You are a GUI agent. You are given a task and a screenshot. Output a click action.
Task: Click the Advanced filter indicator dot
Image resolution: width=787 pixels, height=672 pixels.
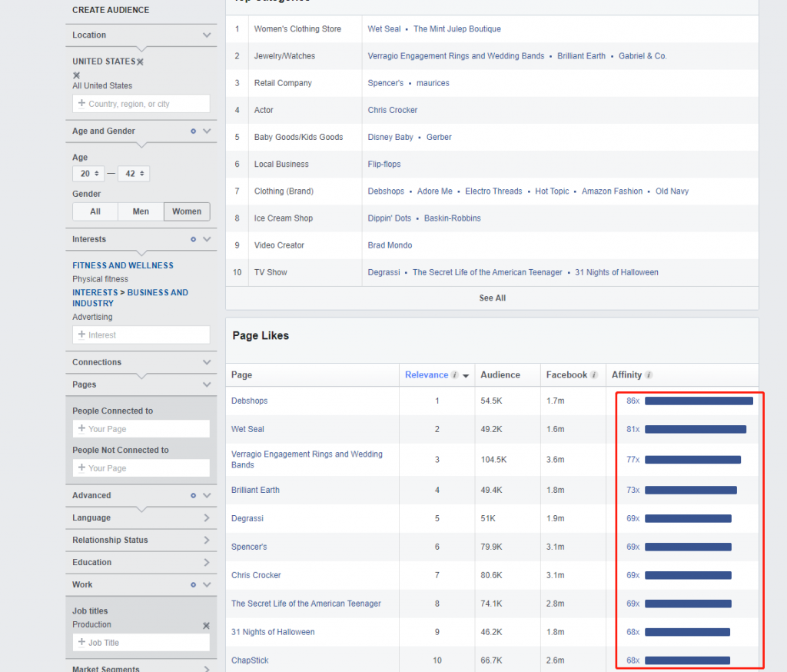[193, 496]
